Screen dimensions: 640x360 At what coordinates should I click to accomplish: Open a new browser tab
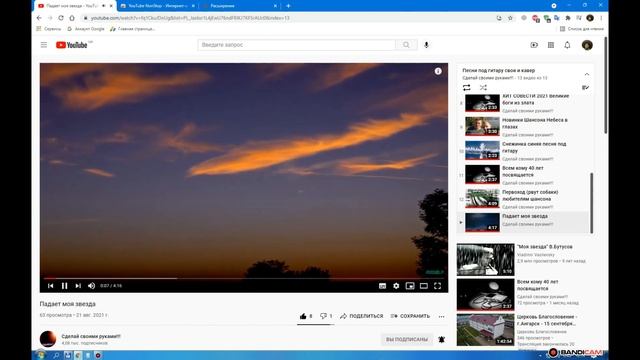288,6
